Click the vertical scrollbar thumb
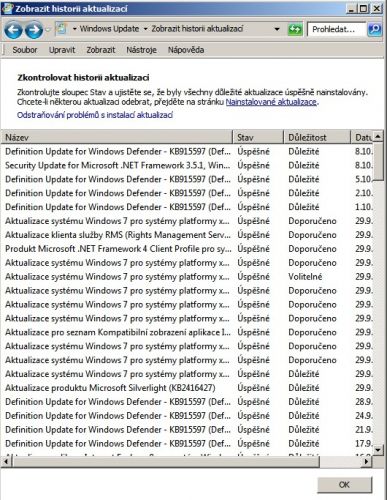The width and height of the screenshot is (387, 500). (378, 161)
